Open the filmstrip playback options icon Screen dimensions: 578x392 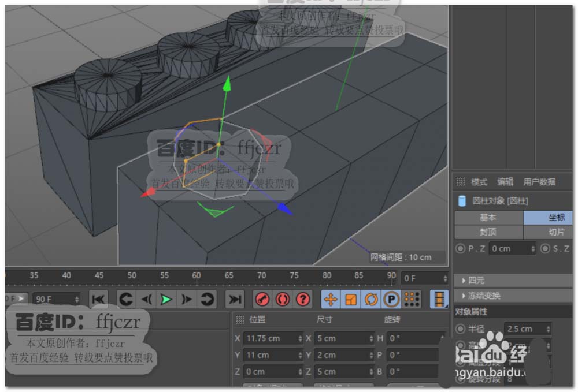439,299
